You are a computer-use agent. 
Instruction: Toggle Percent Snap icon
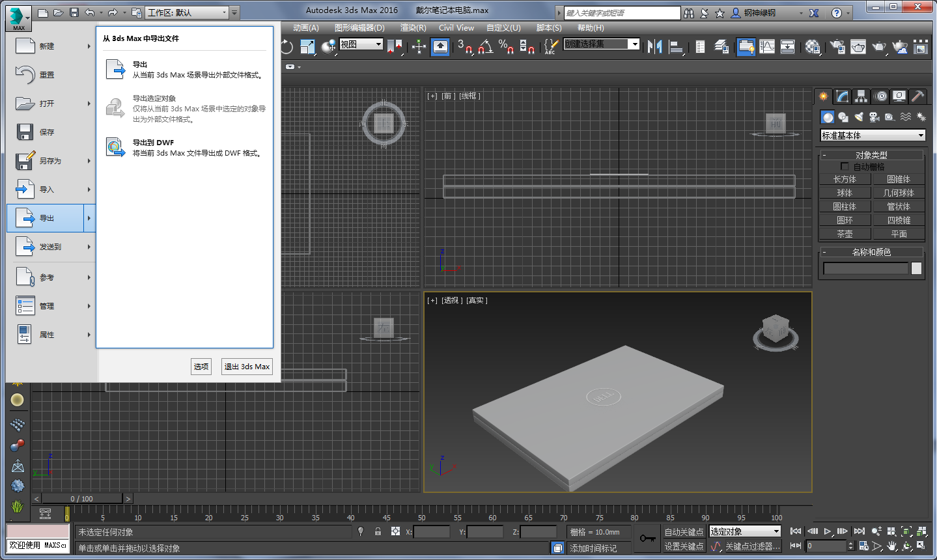tap(506, 46)
